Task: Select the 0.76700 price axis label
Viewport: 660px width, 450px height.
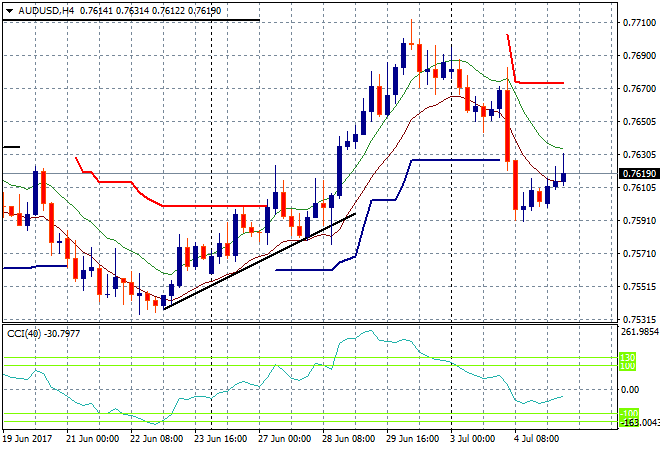Action: pyautogui.click(x=639, y=89)
